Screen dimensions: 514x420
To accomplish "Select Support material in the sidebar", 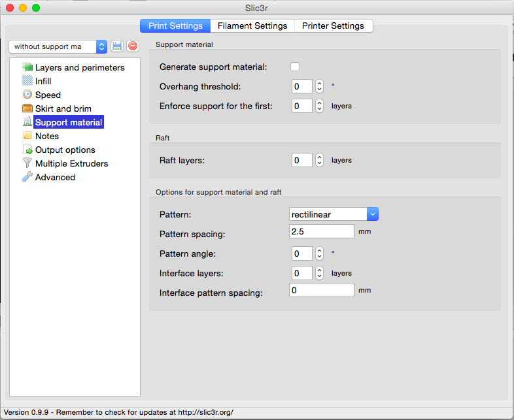I will click(x=69, y=122).
